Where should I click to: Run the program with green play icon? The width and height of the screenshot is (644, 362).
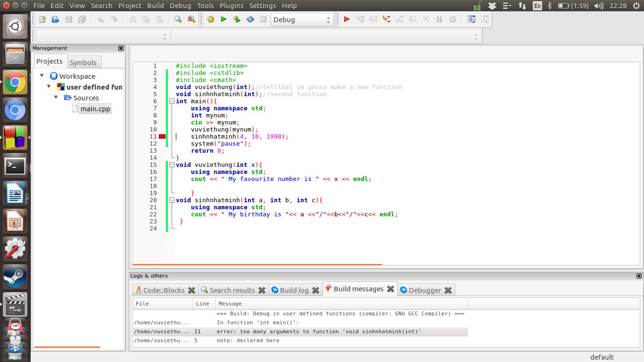[224, 19]
